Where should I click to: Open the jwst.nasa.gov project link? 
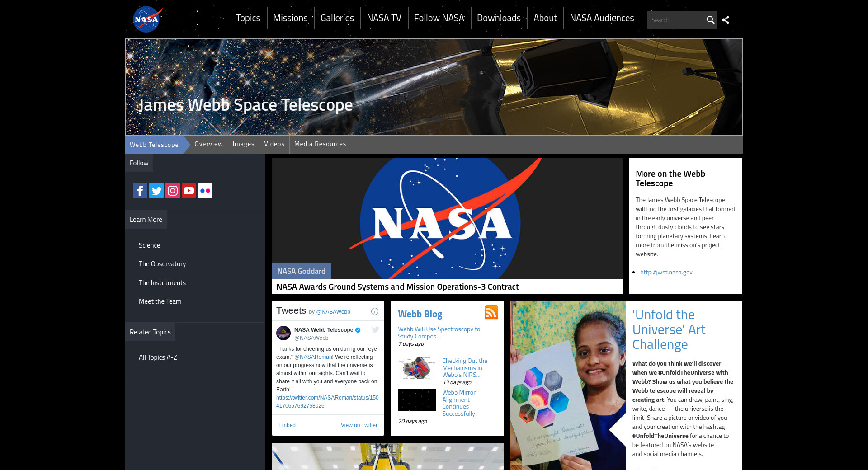666,272
